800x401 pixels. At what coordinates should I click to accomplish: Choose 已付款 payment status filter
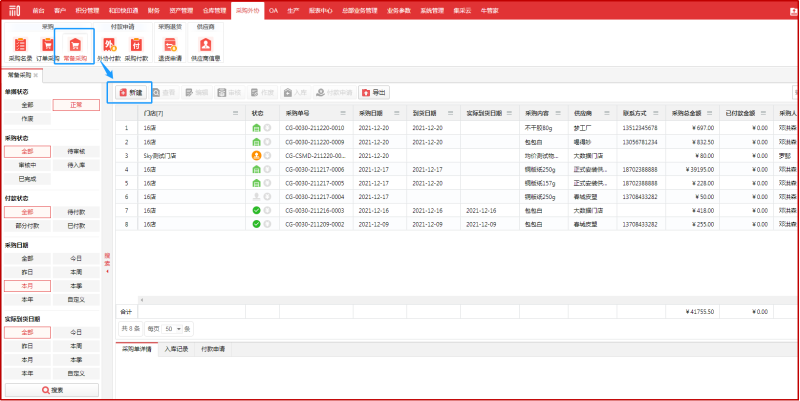pos(75,226)
